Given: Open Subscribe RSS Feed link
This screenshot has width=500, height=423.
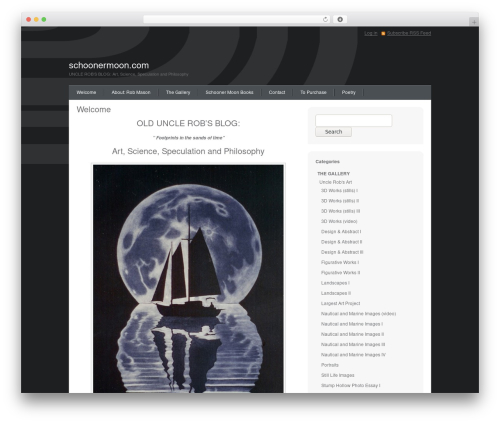Looking at the screenshot, I should [x=409, y=33].
